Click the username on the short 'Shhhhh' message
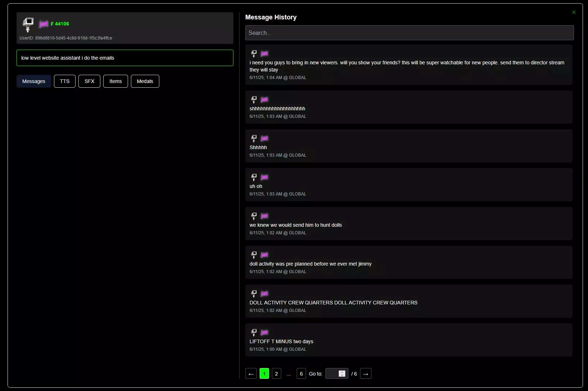 [264, 138]
